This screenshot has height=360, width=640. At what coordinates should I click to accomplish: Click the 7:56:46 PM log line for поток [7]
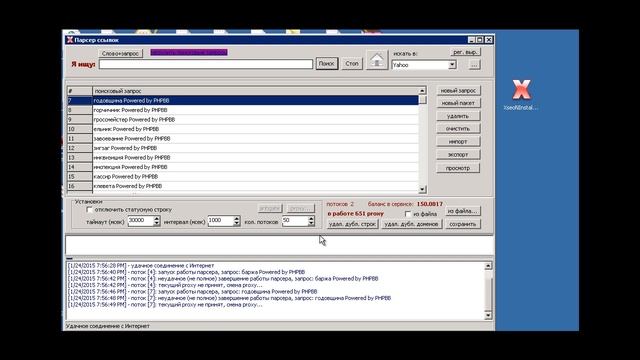coord(192,291)
